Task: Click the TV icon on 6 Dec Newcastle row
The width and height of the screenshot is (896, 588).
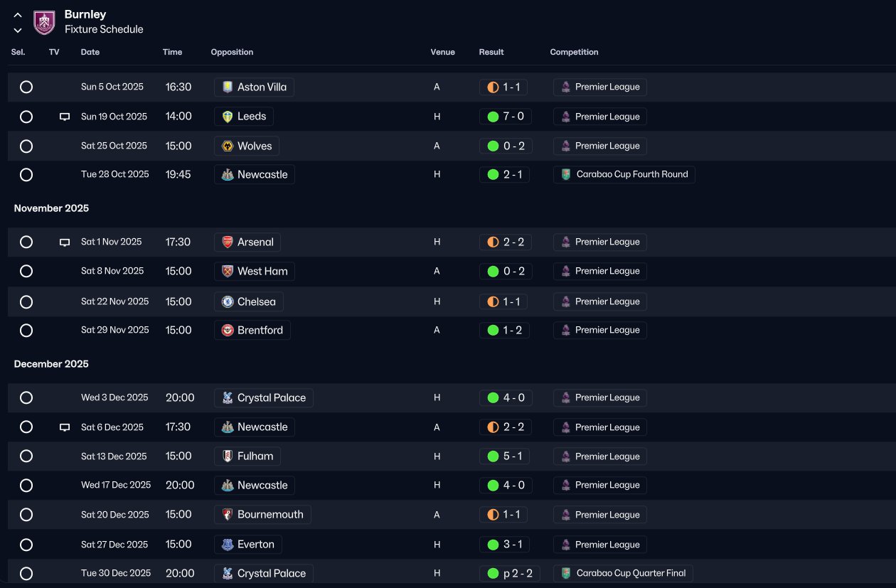Action: click(x=65, y=427)
